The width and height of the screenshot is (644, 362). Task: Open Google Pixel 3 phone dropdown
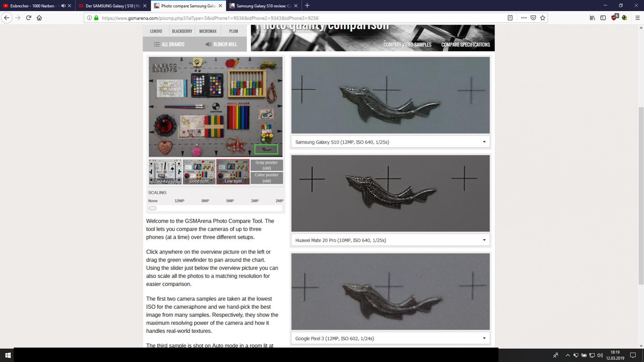pyautogui.click(x=390, y=339)
